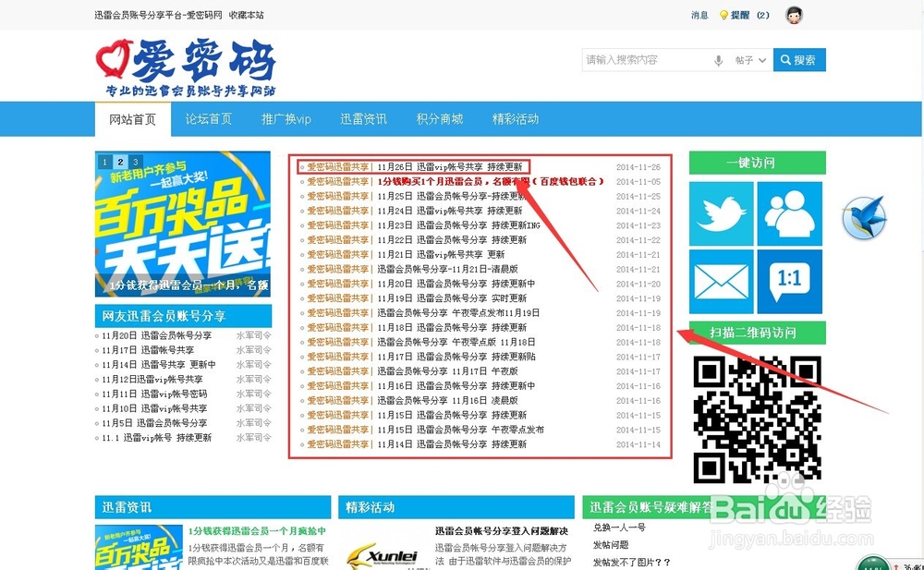Click the Xunlei logo thumbnail
Image resolution: width=924 pixels, height=570 pixels.
pyautogui.click(x=383, y=555)
